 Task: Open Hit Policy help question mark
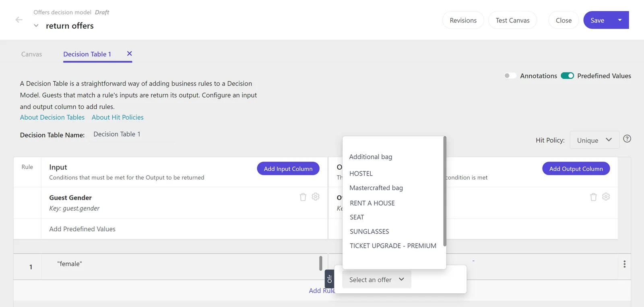627,139
